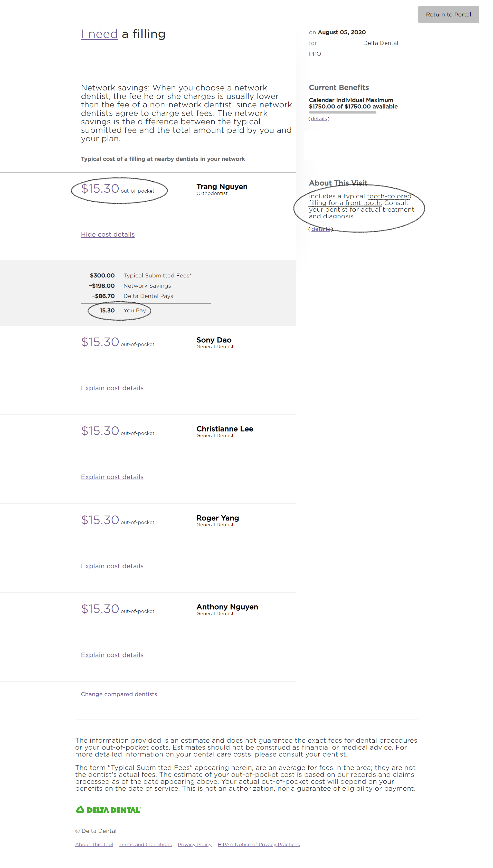Viewport: 493px width, 868px height.
Task: Click the General Dentist label under Roger Yang
Action: 215,525
